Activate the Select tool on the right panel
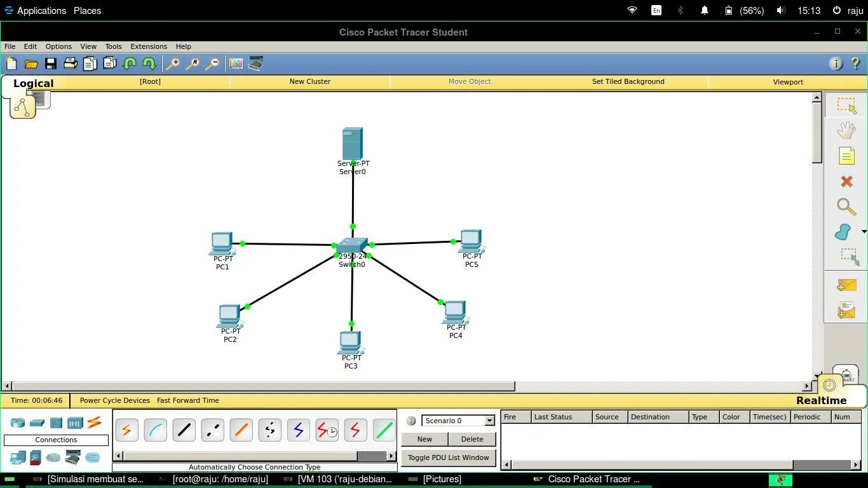This screenshot has height=488, width=868. [846, 105]
